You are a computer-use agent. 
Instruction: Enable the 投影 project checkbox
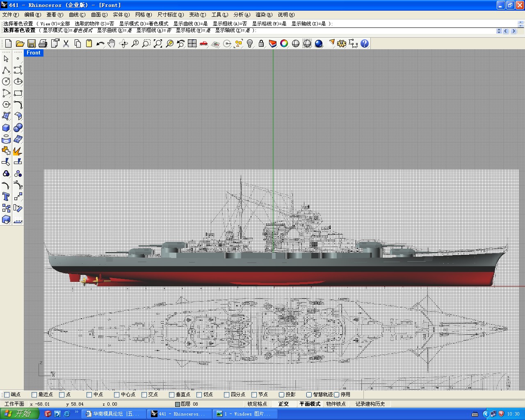pyautogui.click(x=281, y=395)
